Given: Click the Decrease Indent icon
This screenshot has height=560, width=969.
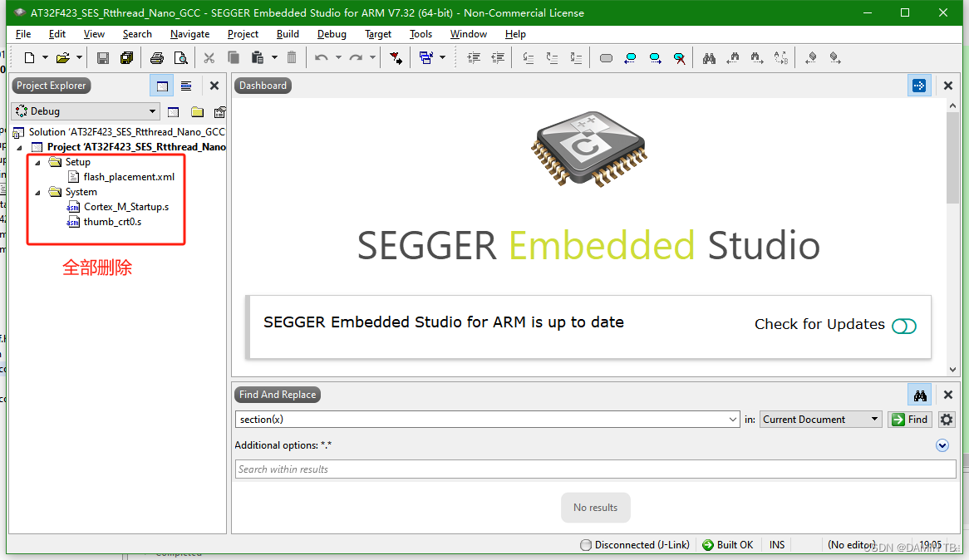Looking at the screenshot, I should click(x=498, y=58).
